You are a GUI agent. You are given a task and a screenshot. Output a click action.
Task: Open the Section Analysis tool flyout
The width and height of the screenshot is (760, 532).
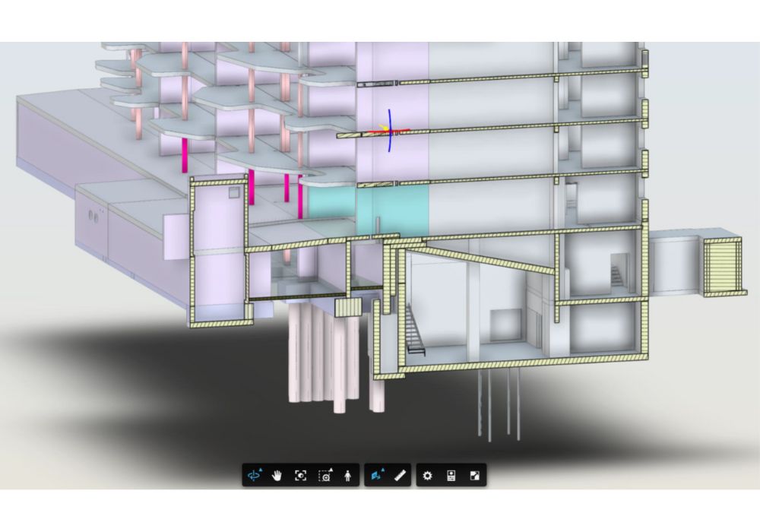376,476
